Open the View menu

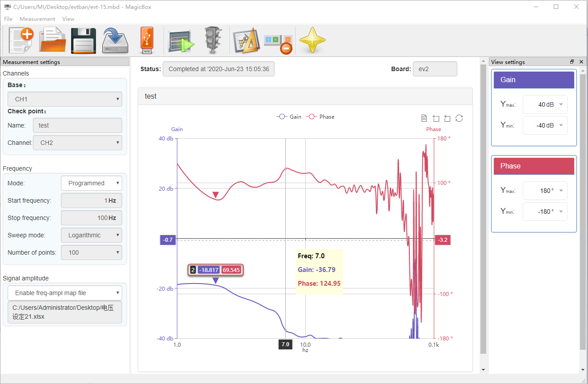68,19
